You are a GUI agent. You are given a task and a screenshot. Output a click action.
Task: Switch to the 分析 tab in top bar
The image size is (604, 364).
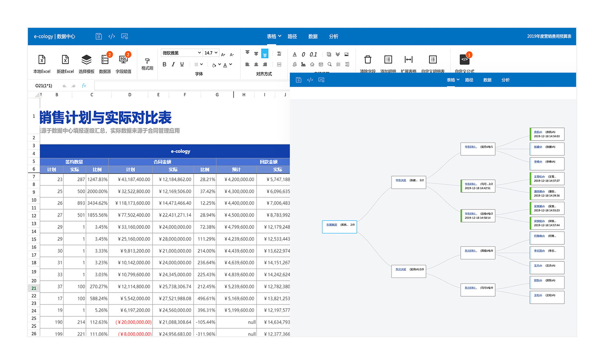pyautogui.click(x=333, y=36)
